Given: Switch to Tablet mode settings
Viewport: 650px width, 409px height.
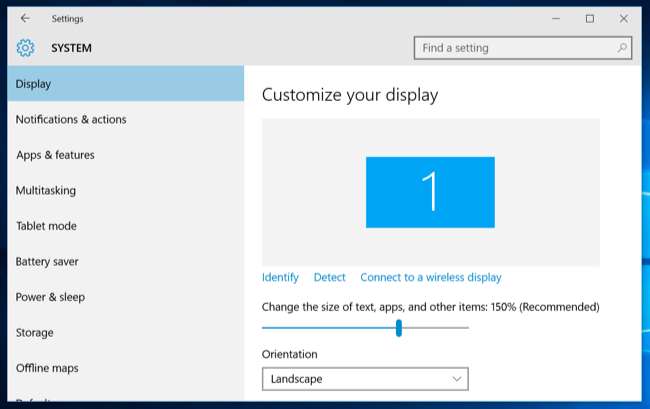Looking at the screenshot, I should pyautogui.click(x=46, y=226).
